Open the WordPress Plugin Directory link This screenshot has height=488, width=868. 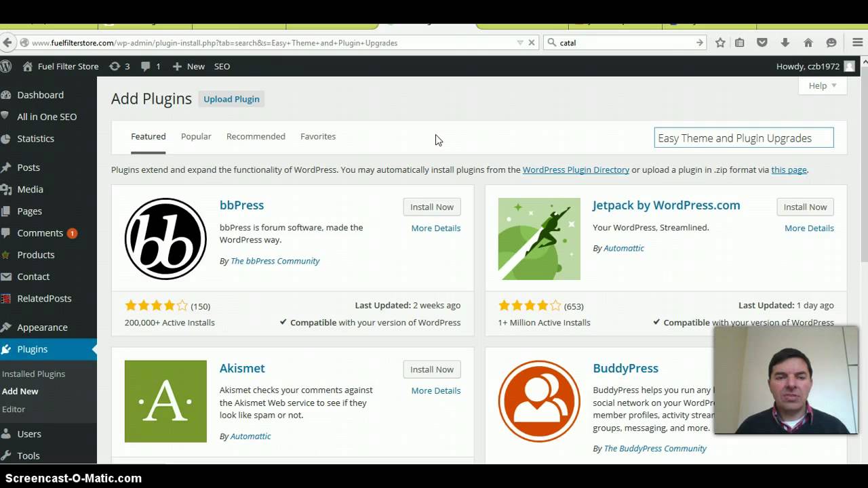576,169
